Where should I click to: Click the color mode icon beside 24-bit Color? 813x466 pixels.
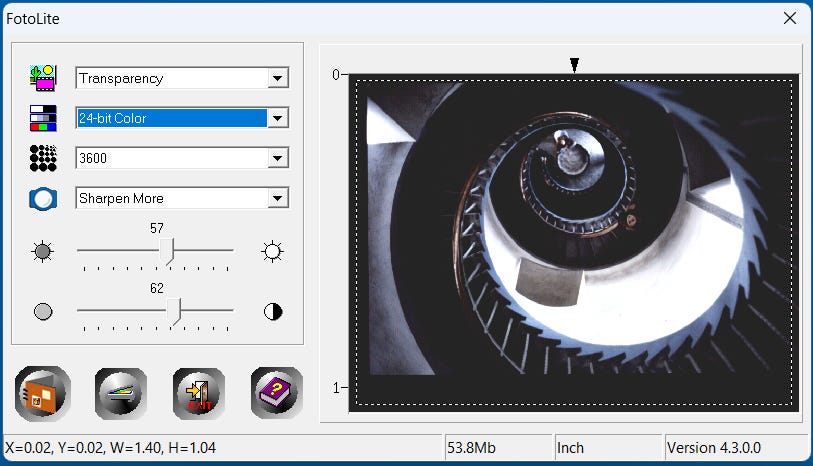pos(43,118)
